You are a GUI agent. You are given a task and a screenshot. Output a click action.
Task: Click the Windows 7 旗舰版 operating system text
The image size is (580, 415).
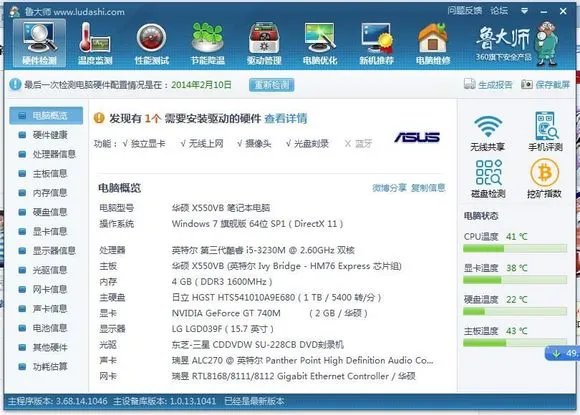(x=257, y=224)
